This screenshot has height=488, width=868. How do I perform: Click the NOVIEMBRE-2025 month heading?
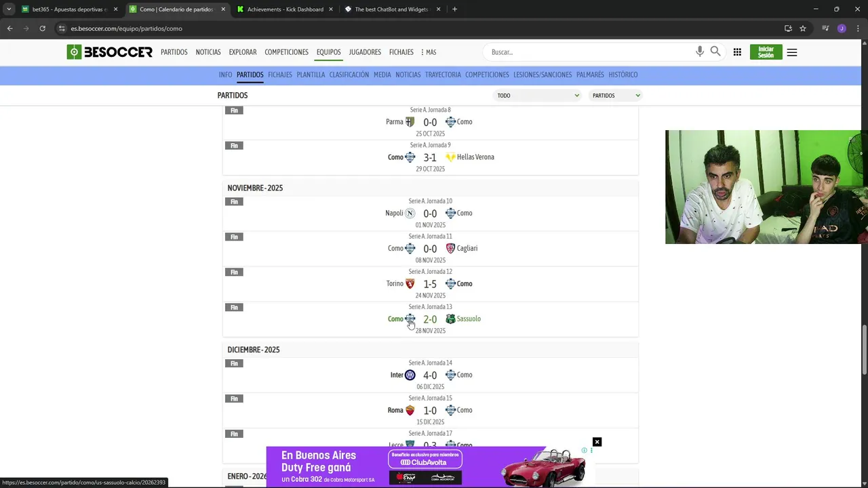[x=255, y=188]
